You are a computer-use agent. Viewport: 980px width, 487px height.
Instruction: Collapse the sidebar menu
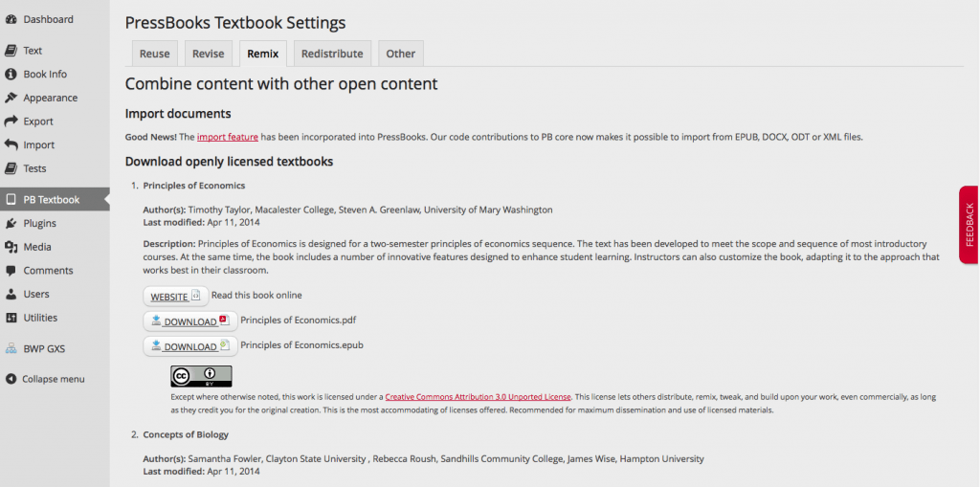coord(54,379)
